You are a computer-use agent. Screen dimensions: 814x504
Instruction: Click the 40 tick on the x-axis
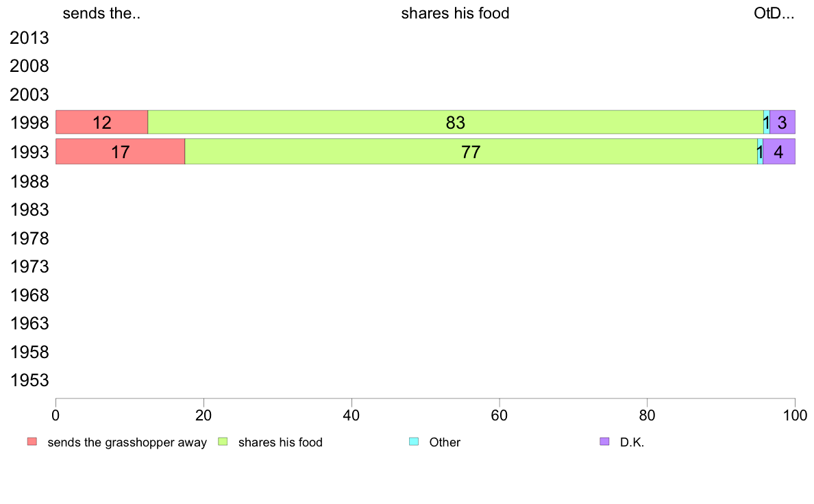coord(351,414)
